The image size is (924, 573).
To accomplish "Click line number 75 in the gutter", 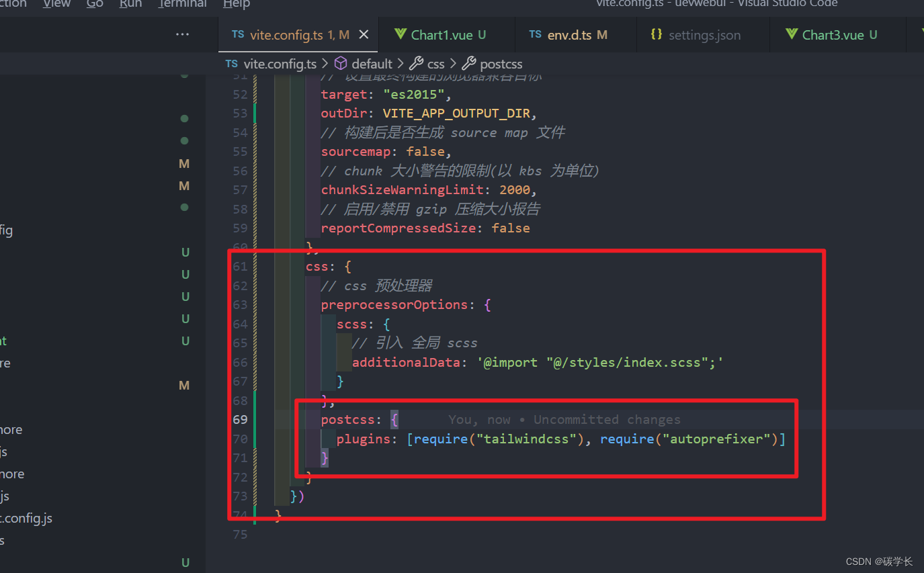I will click(x=240, y=535).
